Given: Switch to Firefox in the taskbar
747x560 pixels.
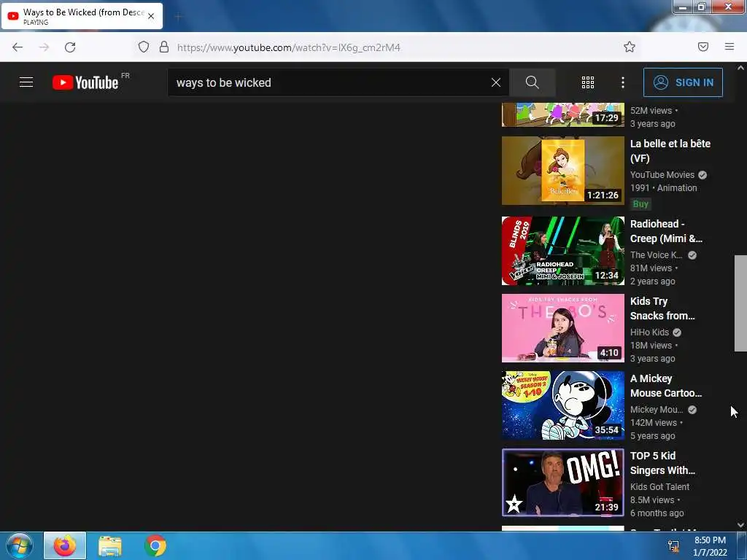Looking at the screenshot, I should [x=65, y=545].
